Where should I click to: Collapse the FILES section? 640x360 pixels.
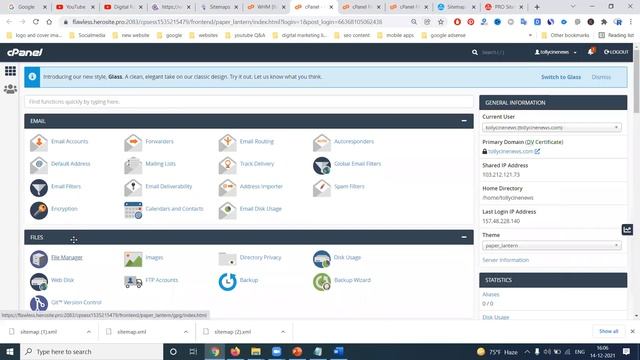pos(464,237)
